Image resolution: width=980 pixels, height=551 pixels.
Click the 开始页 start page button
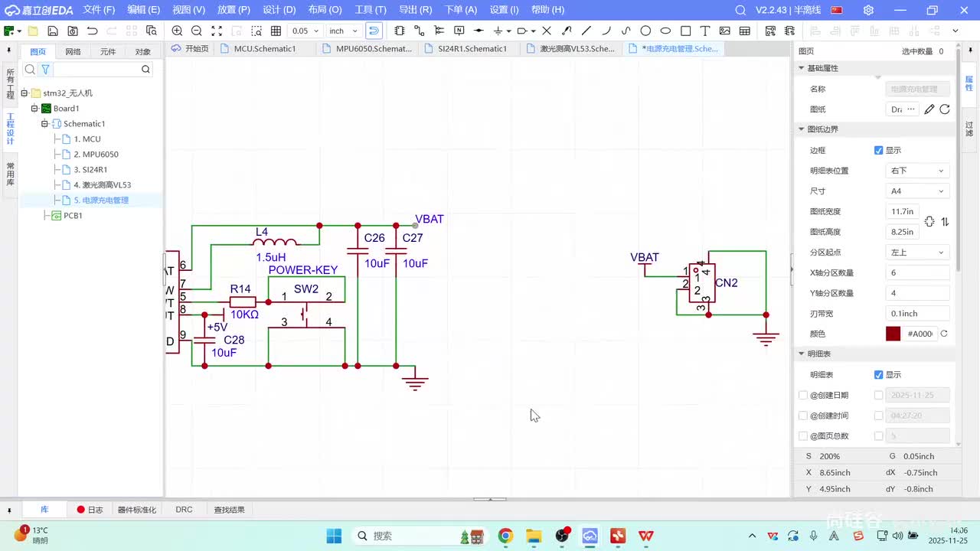pos(190,48)
